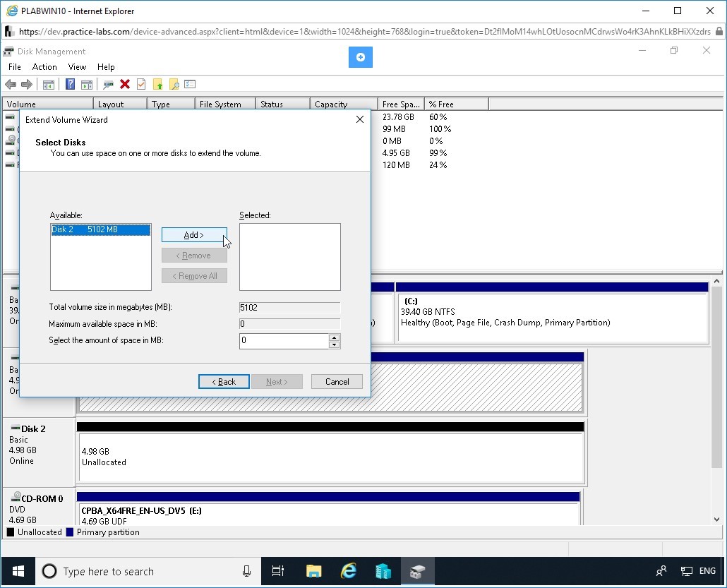
Task: Cancel the Extend Volume Wizard
Action: coord(337,382)
